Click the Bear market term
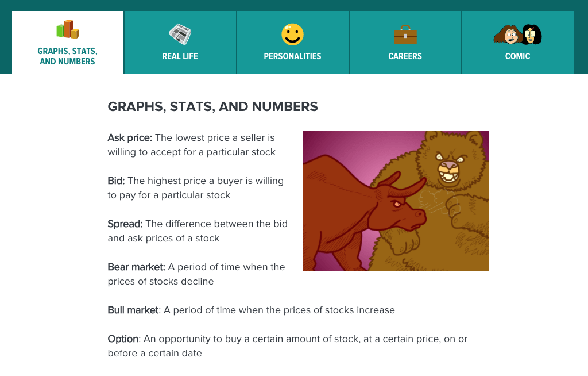588x376 pixels. [x=136, y=267]
